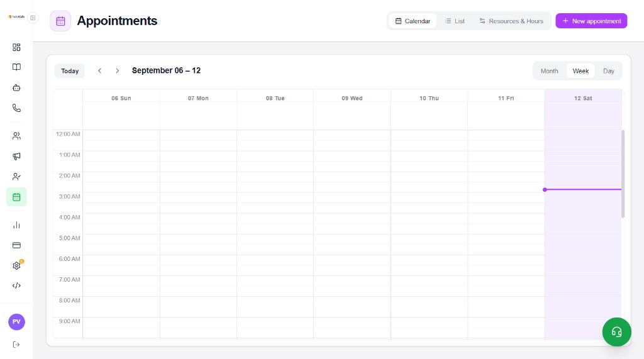Viewport: 644px width, 359px height.
Task: Click the New appointment button
Action: [591, 21]
